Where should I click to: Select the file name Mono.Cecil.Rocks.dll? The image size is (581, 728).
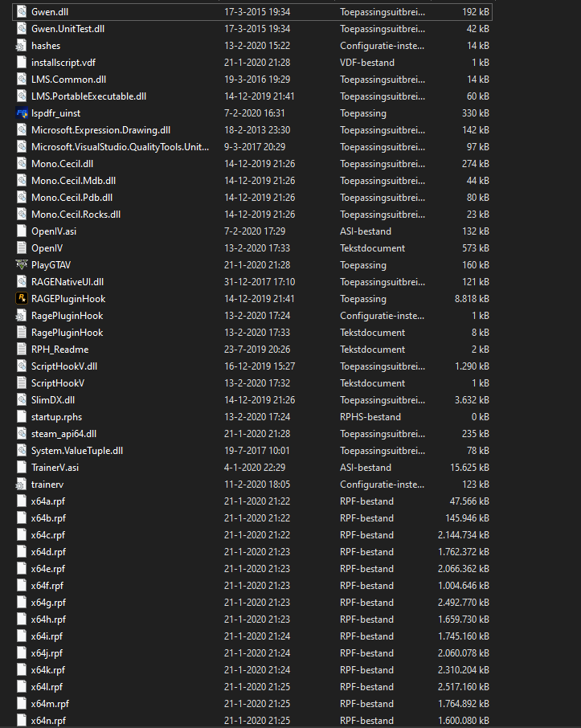[76, 215]
